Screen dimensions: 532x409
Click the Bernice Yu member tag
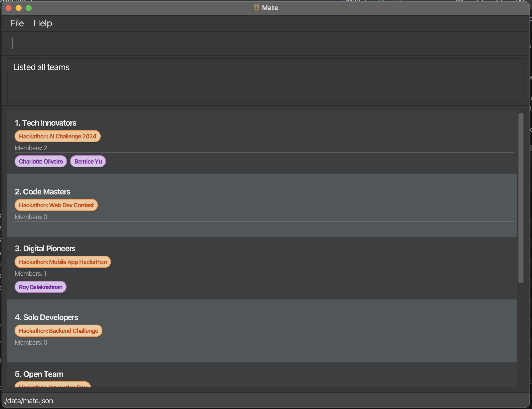point(88,162)
